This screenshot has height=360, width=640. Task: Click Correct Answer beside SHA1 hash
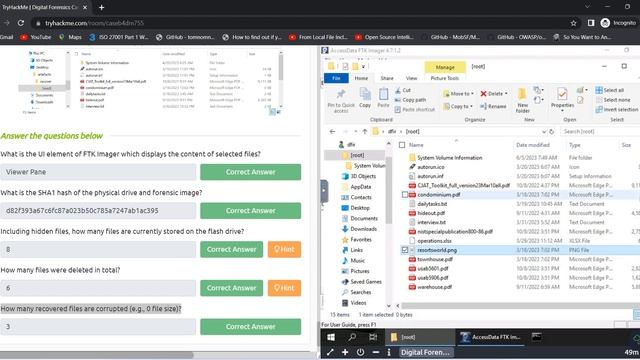[251, 211]
